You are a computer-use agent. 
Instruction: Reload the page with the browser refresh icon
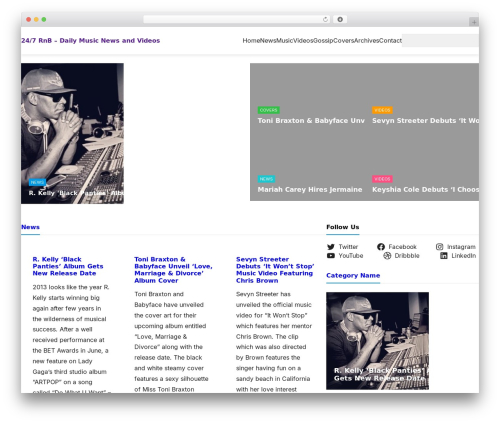pyautogui.click(x=325, y=19)
